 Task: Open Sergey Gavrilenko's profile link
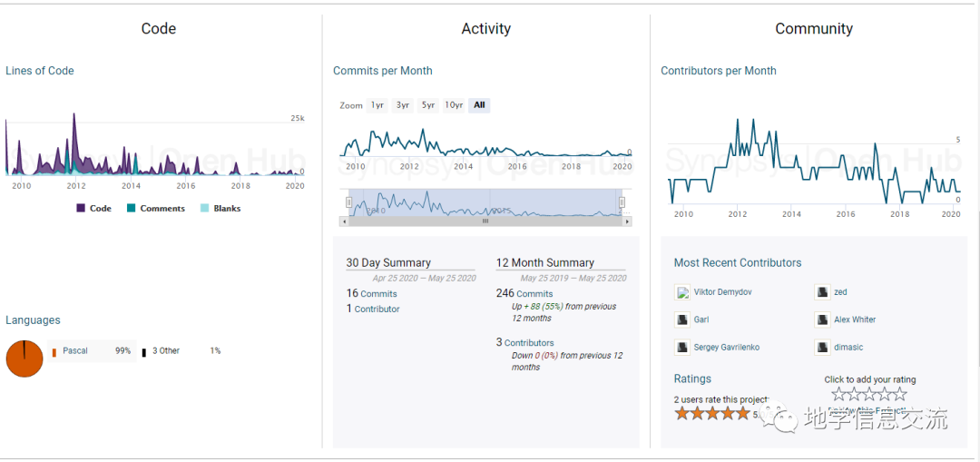coord(727,347)
